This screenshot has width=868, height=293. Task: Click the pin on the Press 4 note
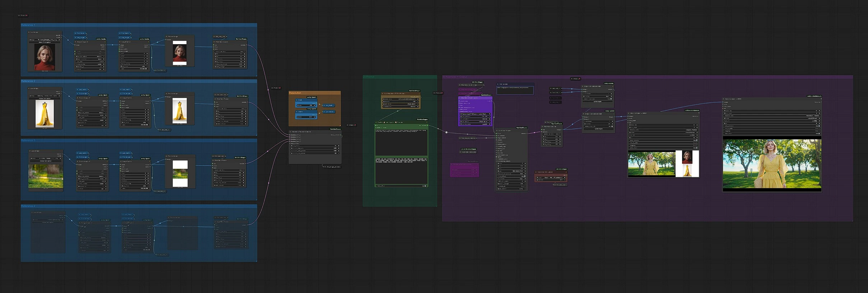[x=442, y=93]
